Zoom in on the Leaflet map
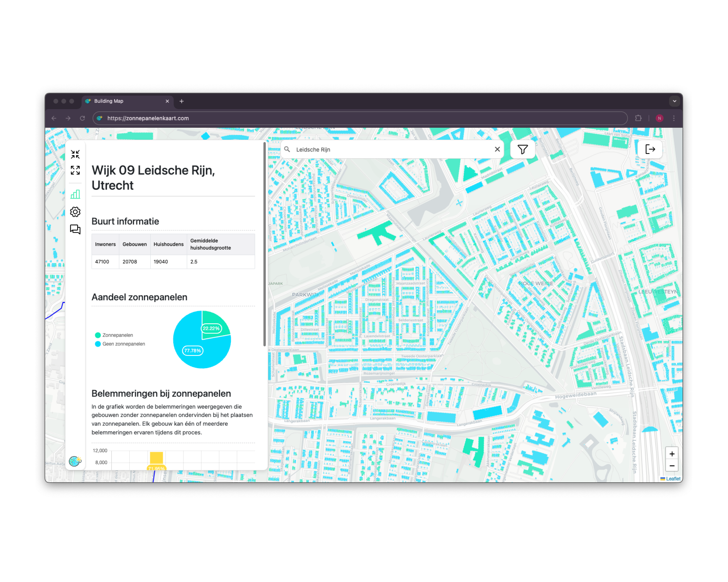 672,454
